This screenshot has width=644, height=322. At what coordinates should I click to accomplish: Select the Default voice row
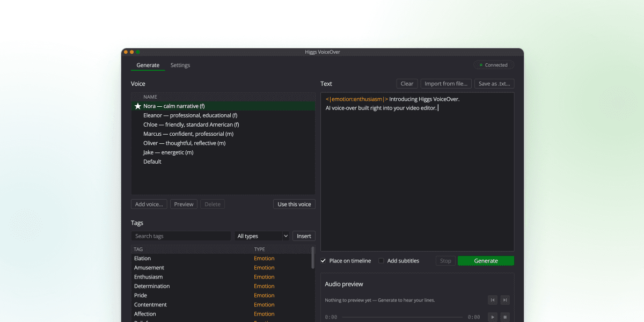point(223,162)
